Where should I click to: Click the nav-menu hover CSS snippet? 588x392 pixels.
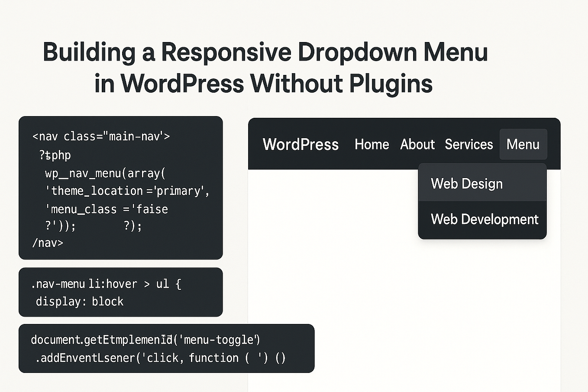click(x=120, y=292)
